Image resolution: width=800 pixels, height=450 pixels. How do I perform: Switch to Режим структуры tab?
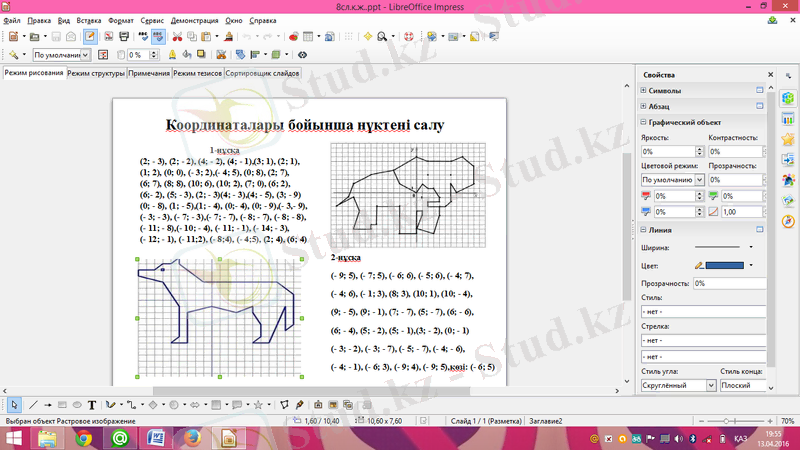(x=96, y=73)
